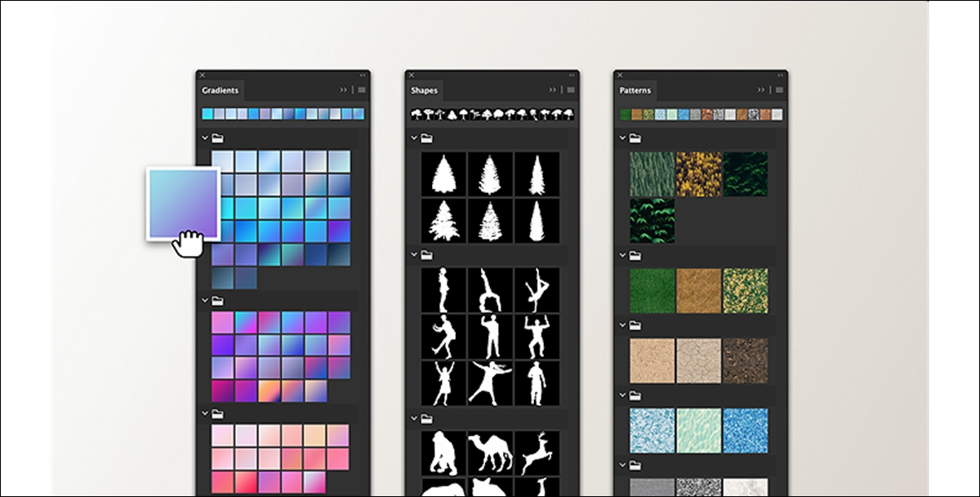Open the Gradients panel hamburger menu
Screen dimensions: 980x497
[x=362, y=90]
